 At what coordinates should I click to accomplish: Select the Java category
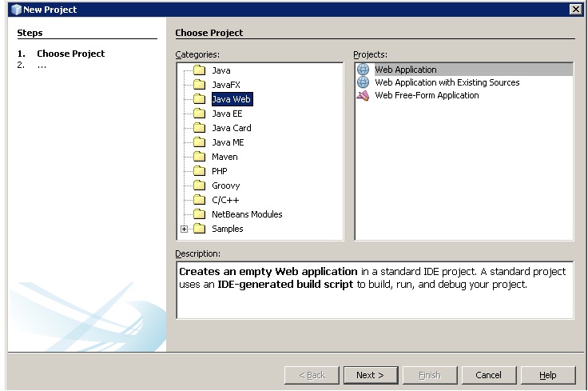pyautogui.click(x=221, y=70)
